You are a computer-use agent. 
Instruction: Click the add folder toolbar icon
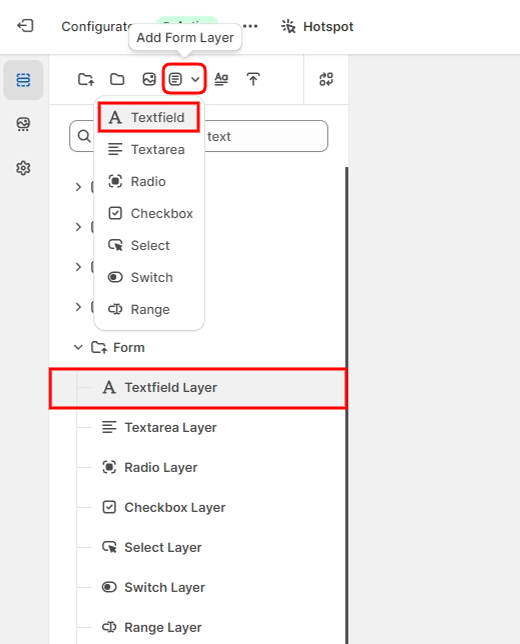[x=117, y=79]
